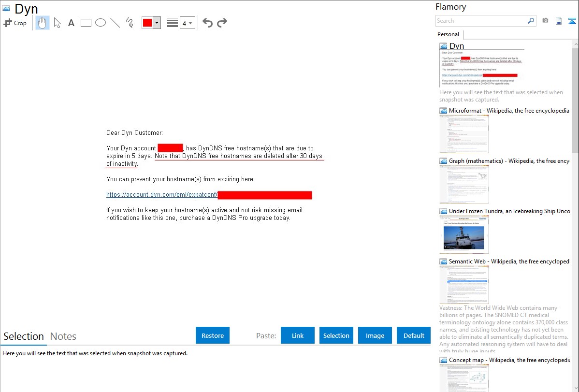Viewport: 579px width, 392px height.
Task: Pick the rectangle drawing tool
Action: [86, 23]
